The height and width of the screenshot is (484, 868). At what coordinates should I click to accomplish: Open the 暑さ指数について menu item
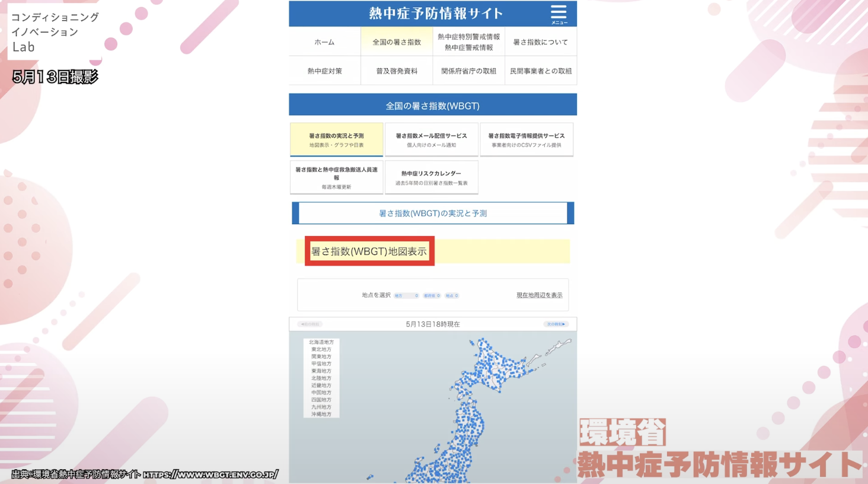tap(540, 42)
